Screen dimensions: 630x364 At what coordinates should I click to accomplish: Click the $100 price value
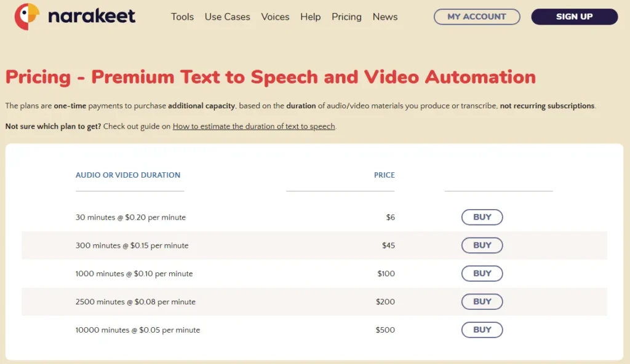(x=386, y=274)
